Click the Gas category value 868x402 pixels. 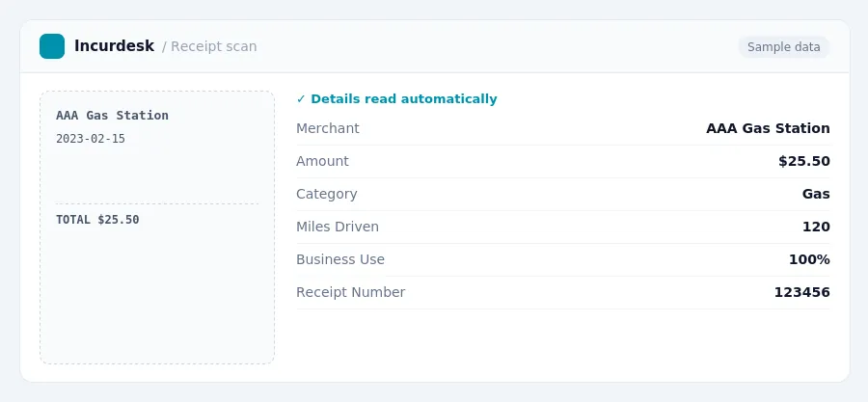(x=816, y=194)
